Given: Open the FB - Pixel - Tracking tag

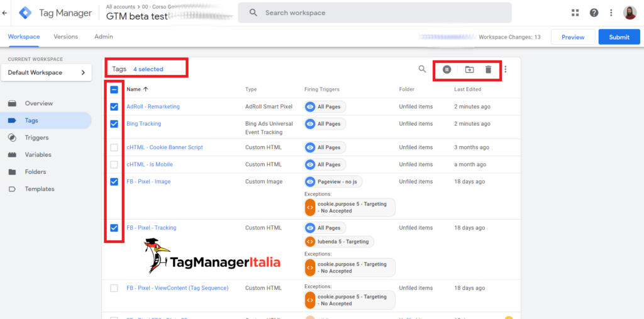Looking at the screenshot, I should click(151, 228).
